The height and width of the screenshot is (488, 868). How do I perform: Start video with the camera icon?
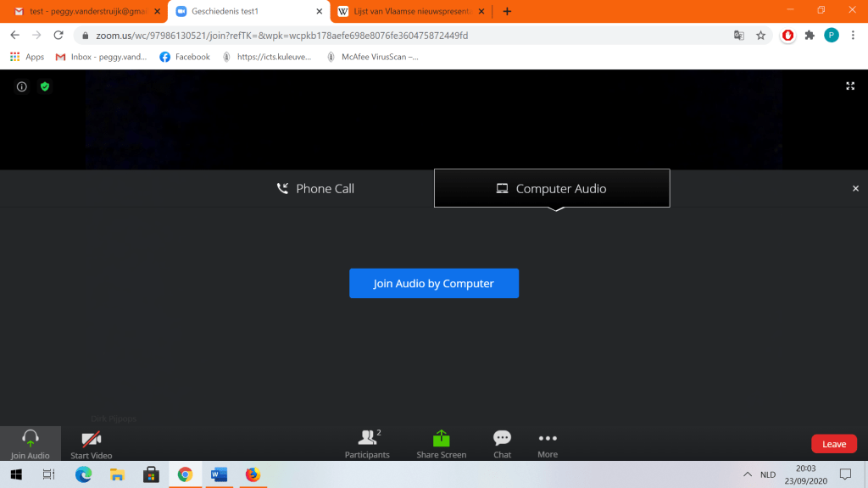pos(91,439)
